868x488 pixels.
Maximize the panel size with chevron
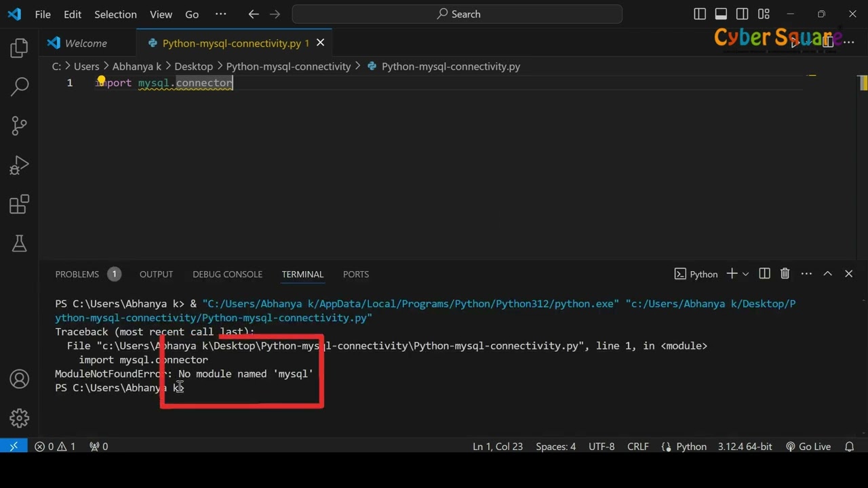pos(827,274)
